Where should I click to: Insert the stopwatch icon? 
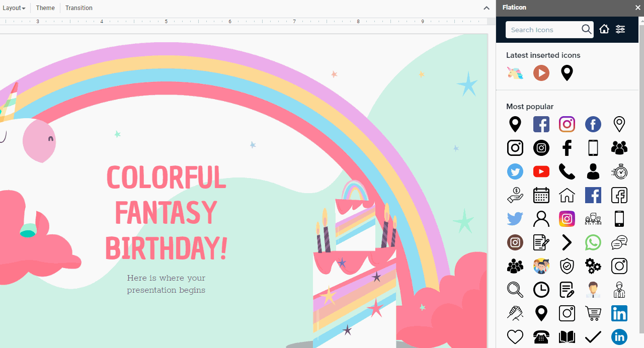click(x=619, y=171)
